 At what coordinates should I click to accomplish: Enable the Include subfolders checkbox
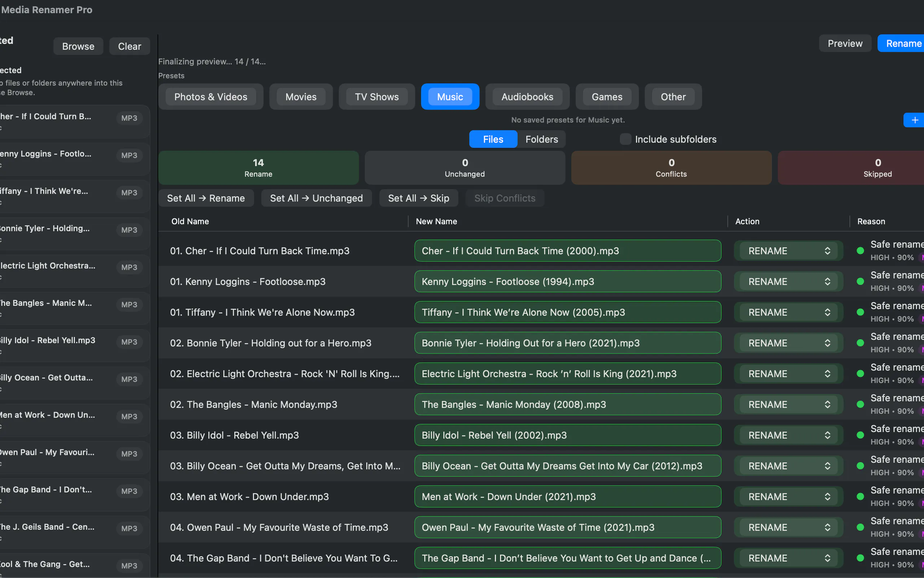pos(626,139)
